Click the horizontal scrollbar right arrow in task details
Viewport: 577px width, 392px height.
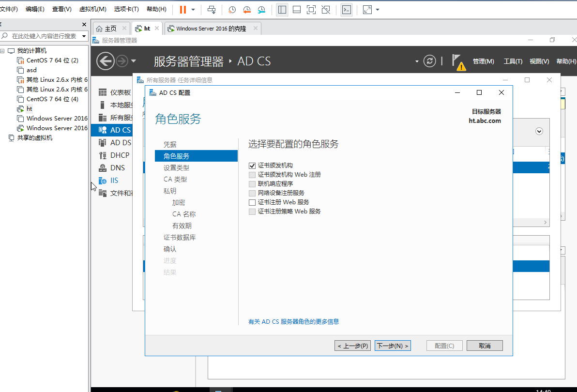[546, 223]
